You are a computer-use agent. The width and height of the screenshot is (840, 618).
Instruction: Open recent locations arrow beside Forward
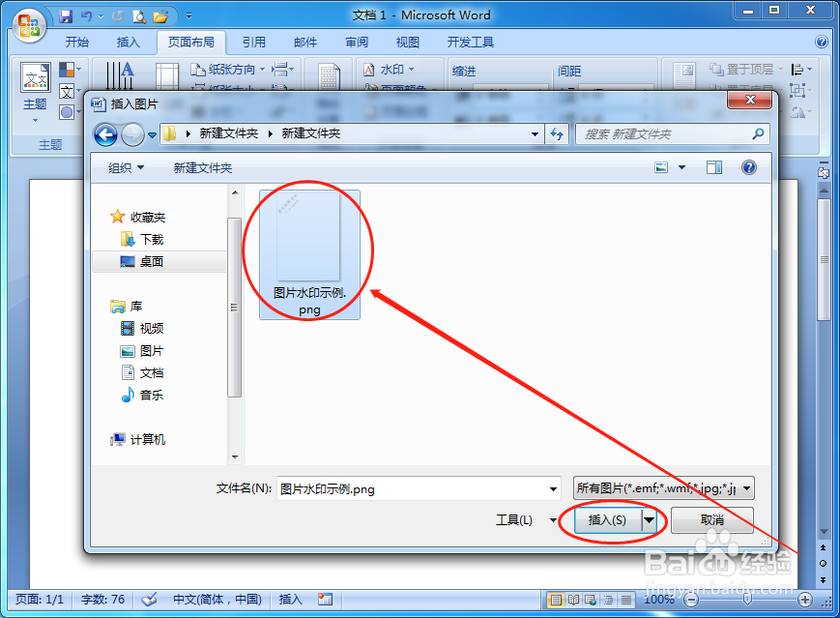point(152,135)
